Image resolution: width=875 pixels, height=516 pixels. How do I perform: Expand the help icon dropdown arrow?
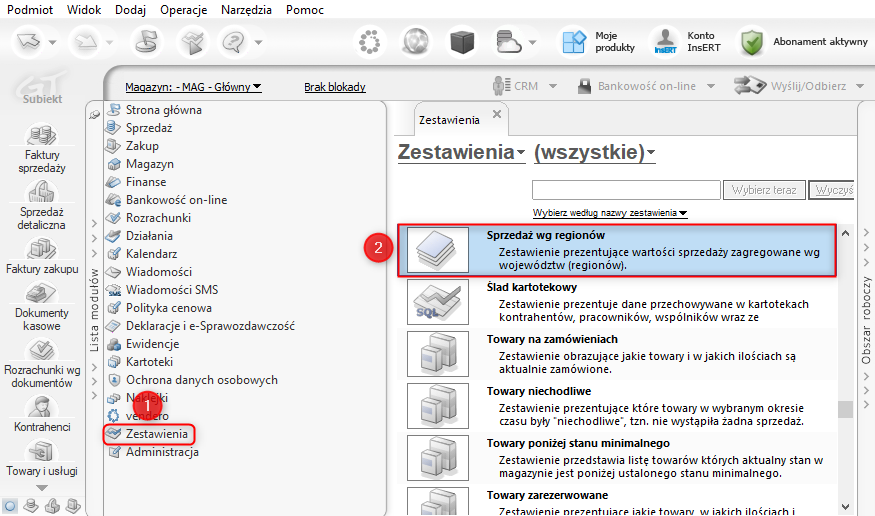click(x=258, y=42)
